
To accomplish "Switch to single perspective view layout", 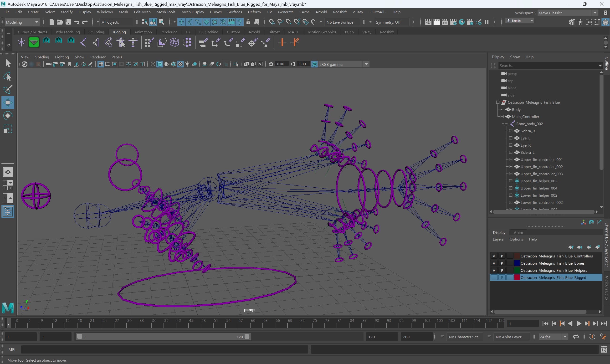I will (8, 172).
